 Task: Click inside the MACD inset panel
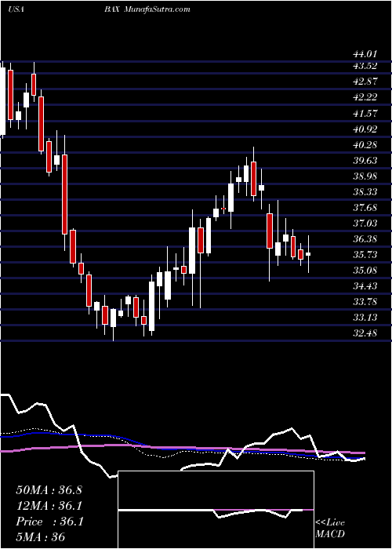coord(216,510)
